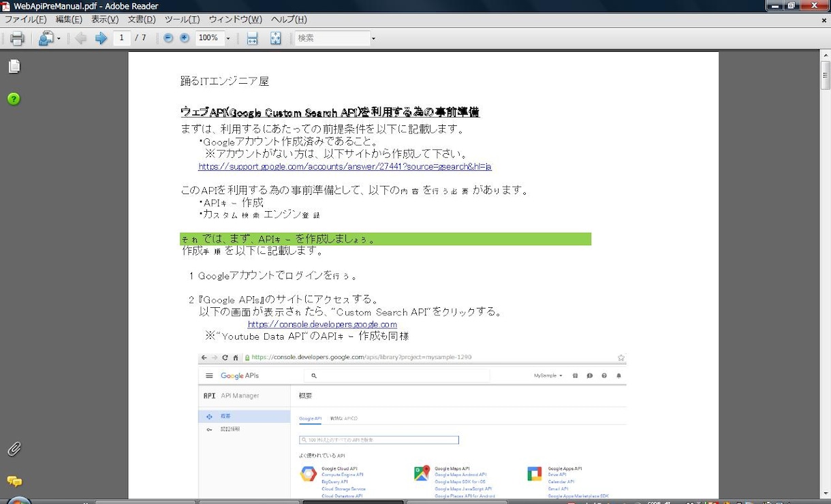Click the Windows Start button
This screenshot has height=504, width=831.
[x=19, y=501]
